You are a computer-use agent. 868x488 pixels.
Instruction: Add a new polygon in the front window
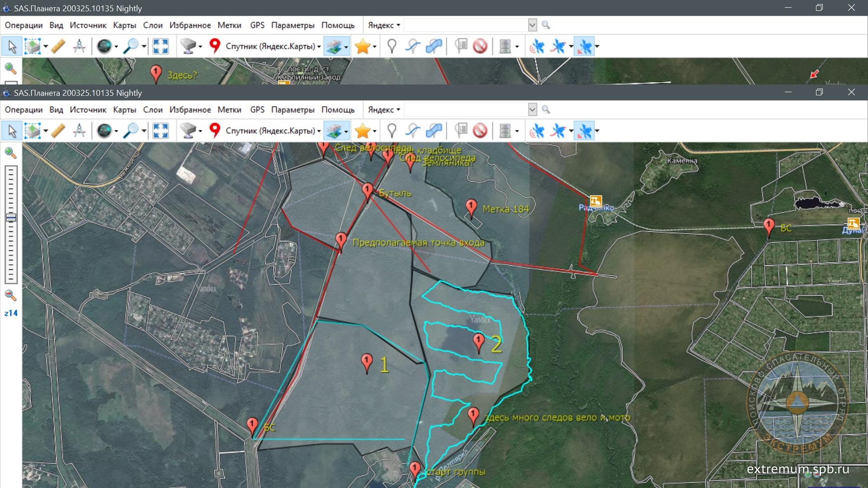(434, 131)
